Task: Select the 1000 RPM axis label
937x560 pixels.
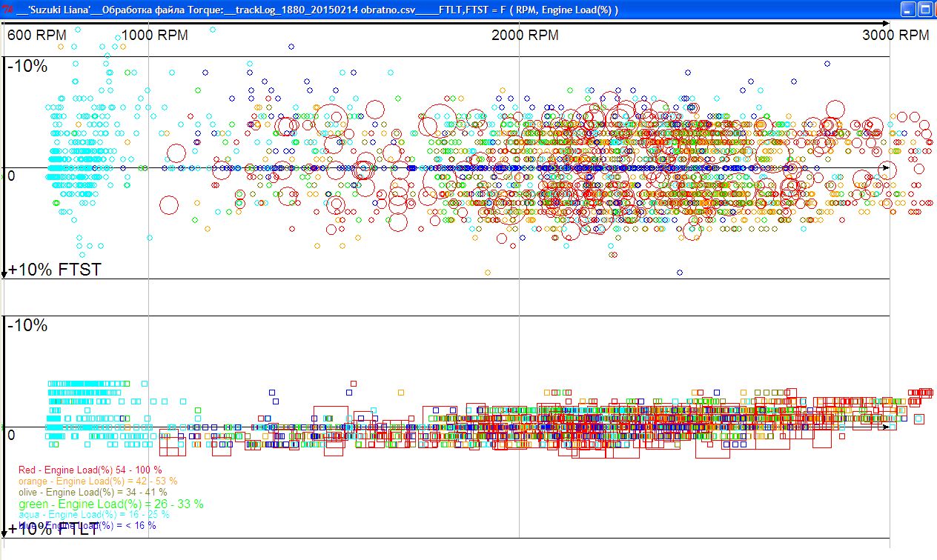Action: click(x=154, y=36)
